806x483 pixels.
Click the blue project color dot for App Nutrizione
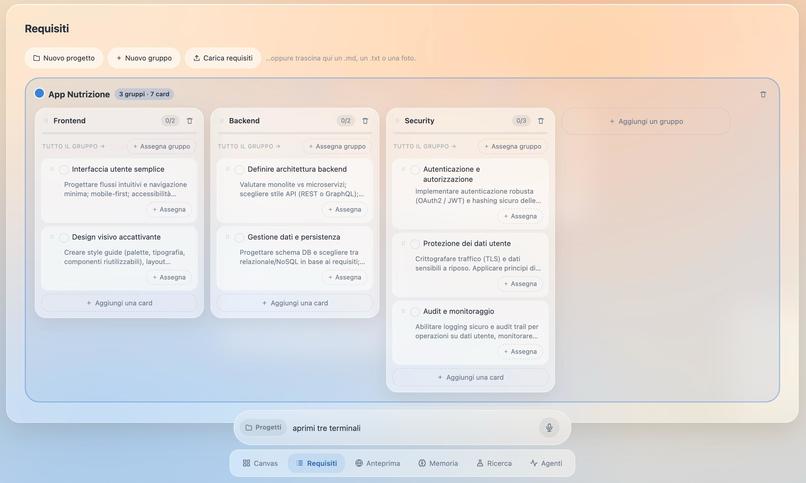39,94
